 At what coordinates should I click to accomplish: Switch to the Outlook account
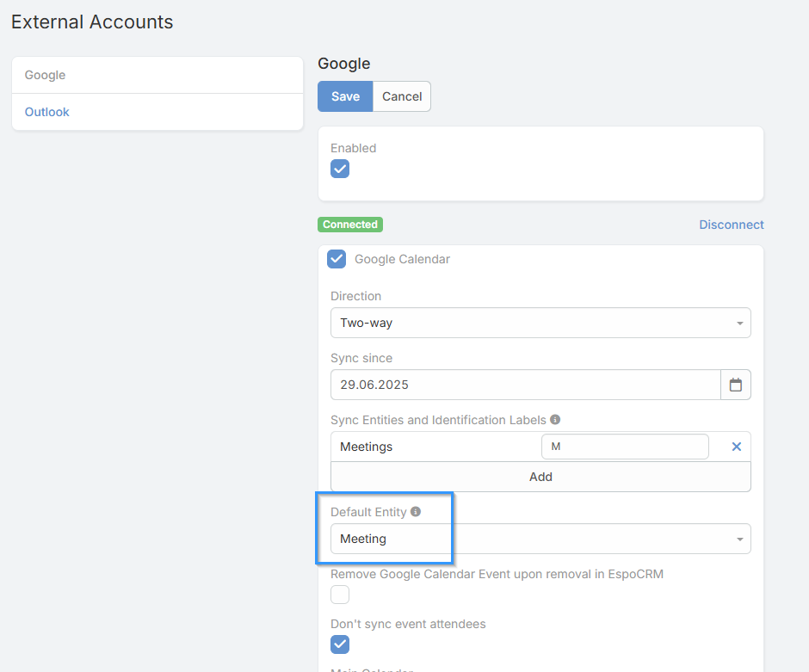47,112
